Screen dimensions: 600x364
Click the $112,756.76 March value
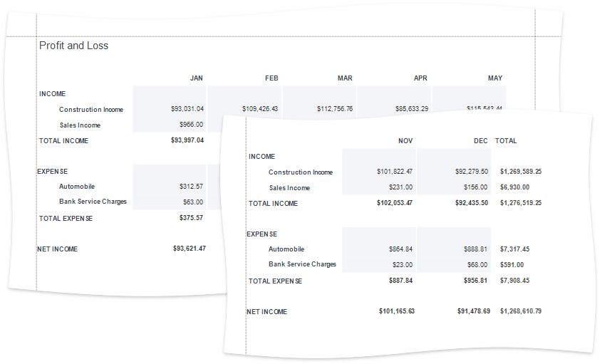coord(335,109)
